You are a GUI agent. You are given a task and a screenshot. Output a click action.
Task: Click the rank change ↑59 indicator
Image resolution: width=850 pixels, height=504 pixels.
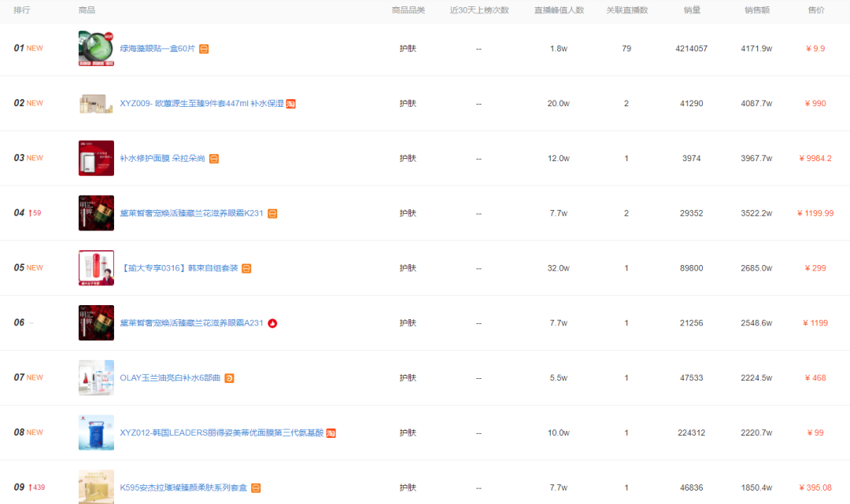point(35,213)
